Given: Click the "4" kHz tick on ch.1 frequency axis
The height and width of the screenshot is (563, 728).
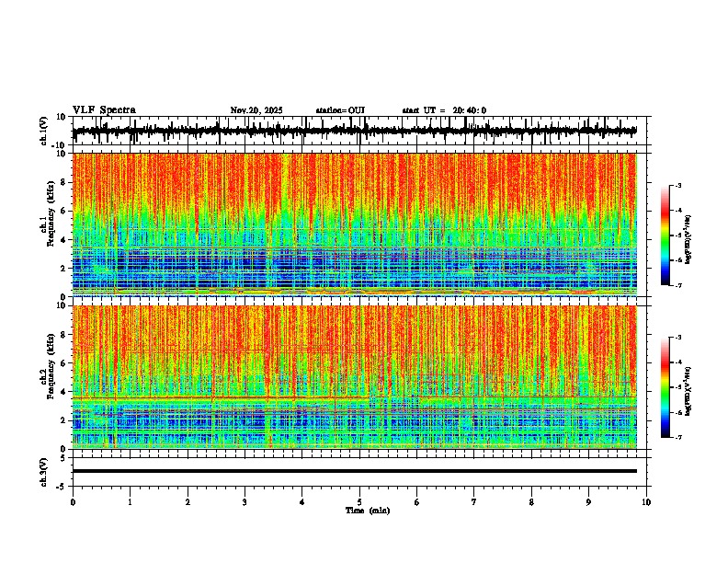Looking at the screenshot, I should pyautogui.click(x=64, y=240).
